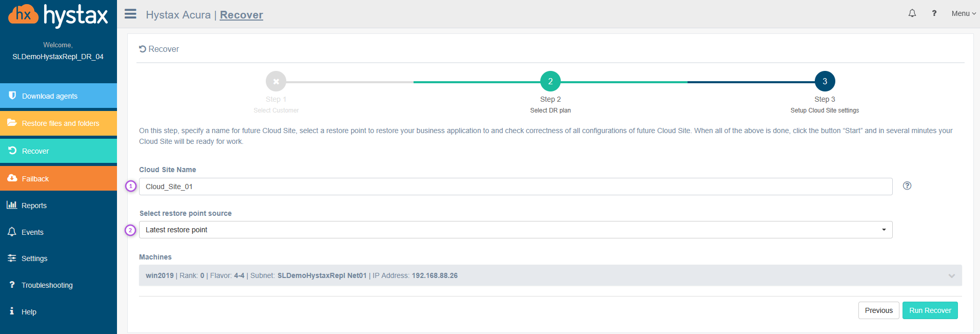Click the Step 3 circle indicator
Screen dimensions: 980x334
coord(825,81)
